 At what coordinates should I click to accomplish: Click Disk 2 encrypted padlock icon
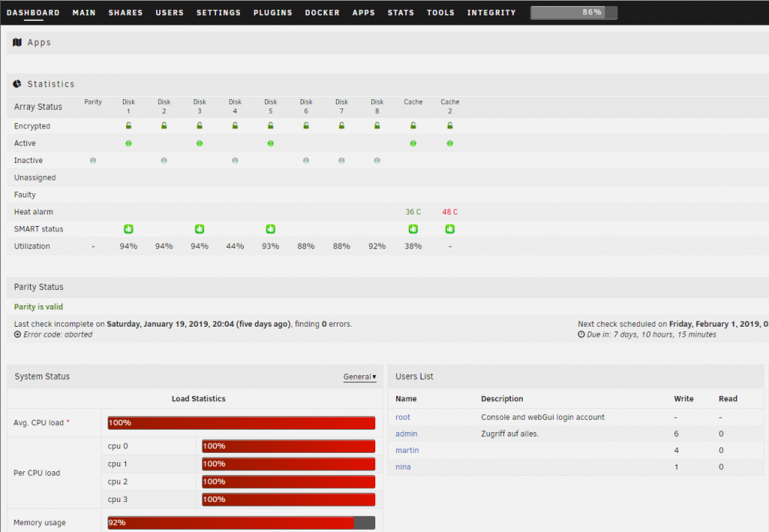tap(164, 125)
